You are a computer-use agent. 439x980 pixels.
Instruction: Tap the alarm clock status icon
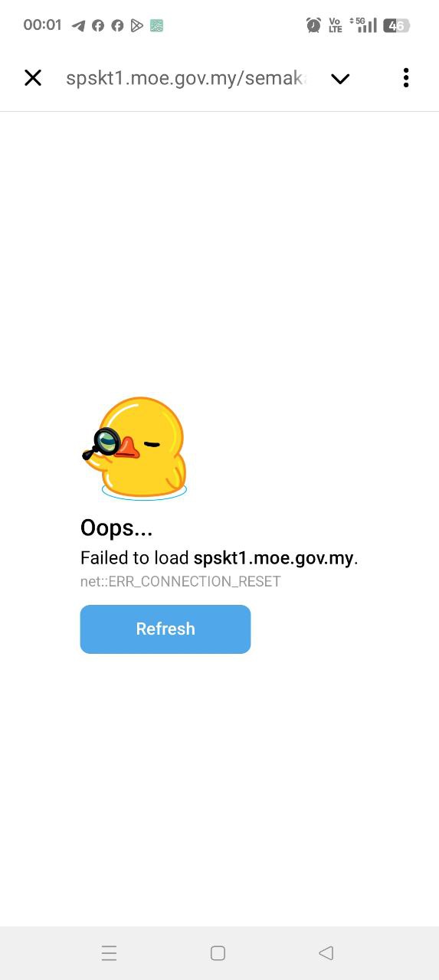point(313,25)
